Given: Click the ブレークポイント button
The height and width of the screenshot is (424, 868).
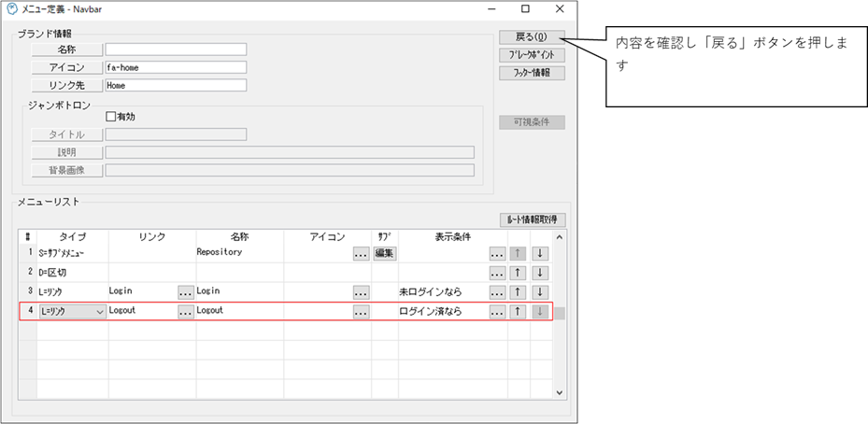Looking at the screenshot, I should tap(532, 54).
